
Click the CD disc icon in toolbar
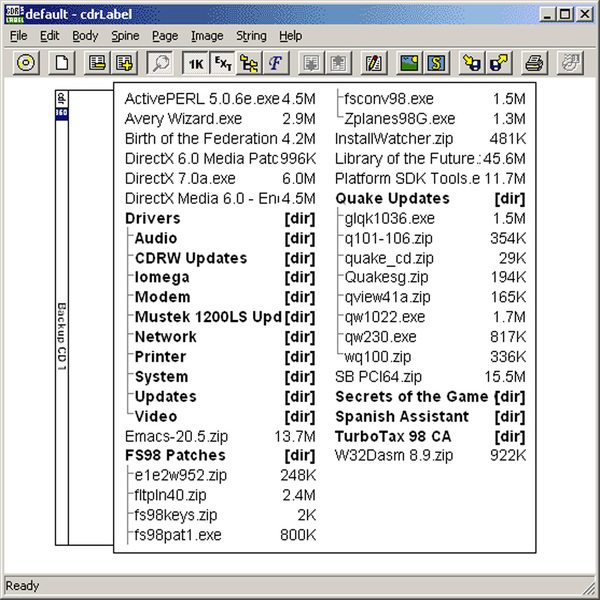(x=26, y=63)
